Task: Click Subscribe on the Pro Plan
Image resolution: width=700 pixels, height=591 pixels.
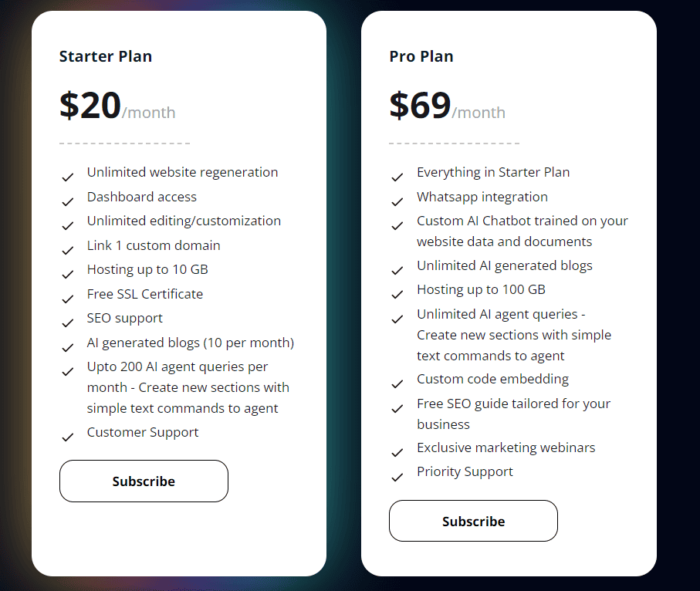Action: [x=473, y=521]
